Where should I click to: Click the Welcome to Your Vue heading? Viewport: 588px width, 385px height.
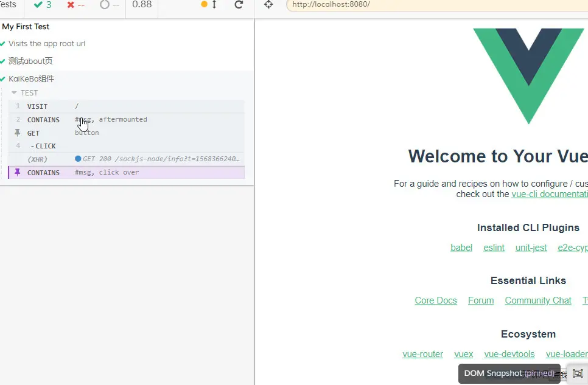pos(498,156)
